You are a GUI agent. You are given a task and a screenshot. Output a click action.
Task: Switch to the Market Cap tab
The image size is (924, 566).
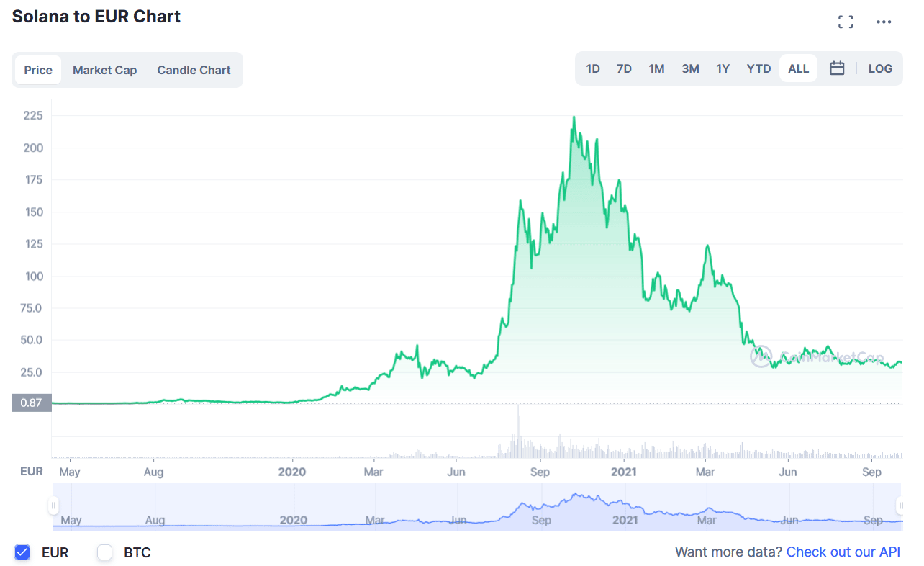[x=104, y=70]
